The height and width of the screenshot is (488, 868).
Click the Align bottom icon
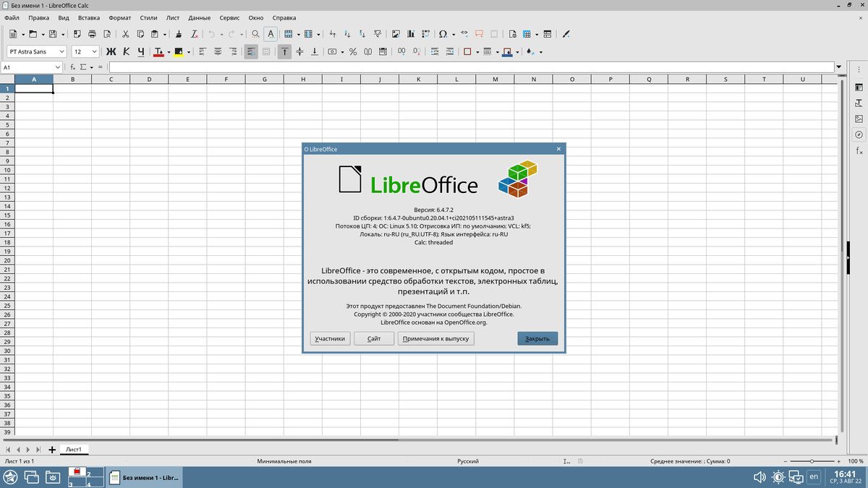(x=315, y=51)
